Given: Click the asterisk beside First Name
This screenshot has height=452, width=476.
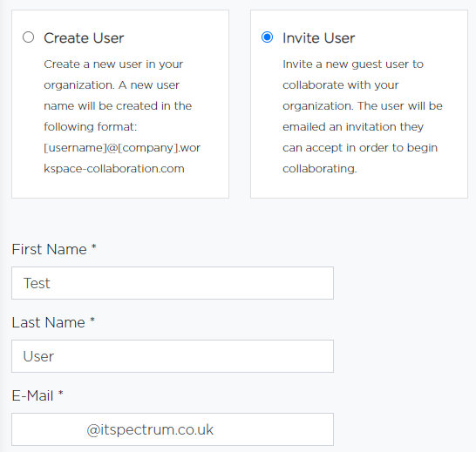Looking at the screenshot, I should tap(94, 247).
